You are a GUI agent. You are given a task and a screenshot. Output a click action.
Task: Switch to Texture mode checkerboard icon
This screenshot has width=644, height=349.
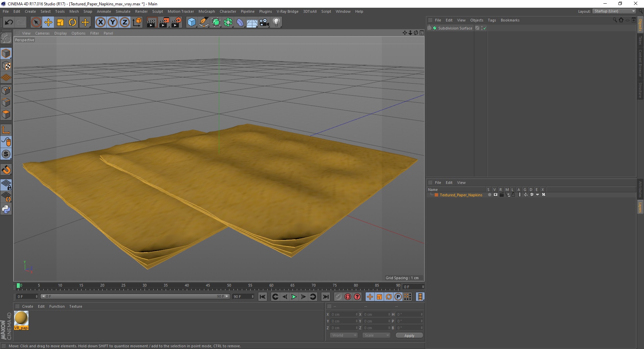6,66
